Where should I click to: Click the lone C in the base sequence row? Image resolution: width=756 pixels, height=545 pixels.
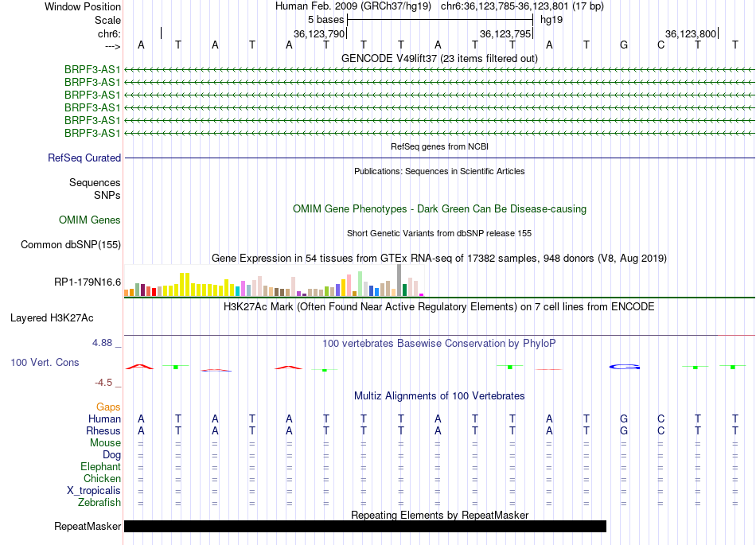(661, 45)
